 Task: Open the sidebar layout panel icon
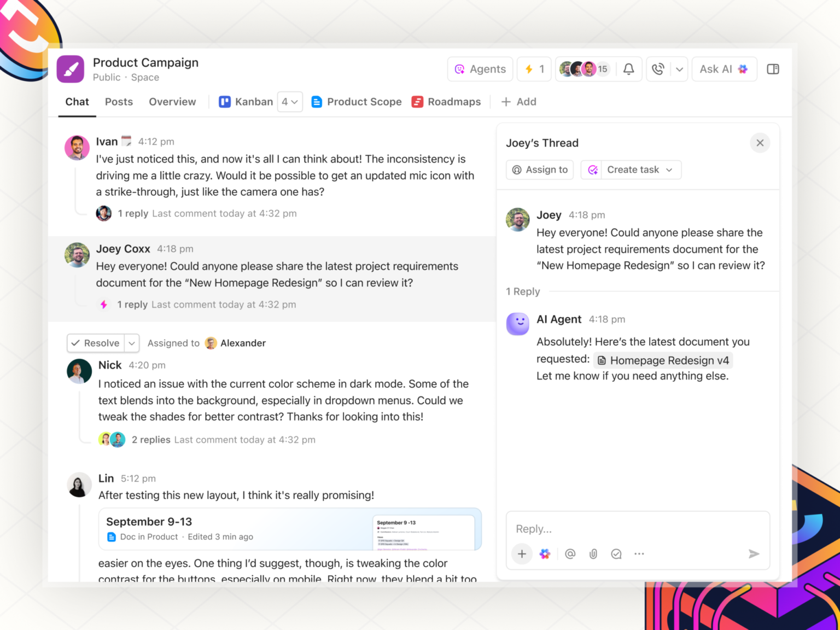click(773, 69)
